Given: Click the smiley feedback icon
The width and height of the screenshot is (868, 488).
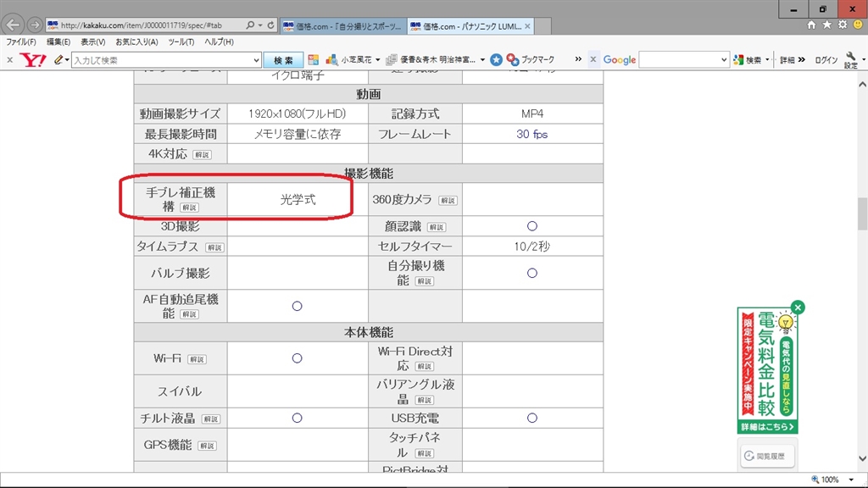Looking at the screenshot, I should [858, 25].
